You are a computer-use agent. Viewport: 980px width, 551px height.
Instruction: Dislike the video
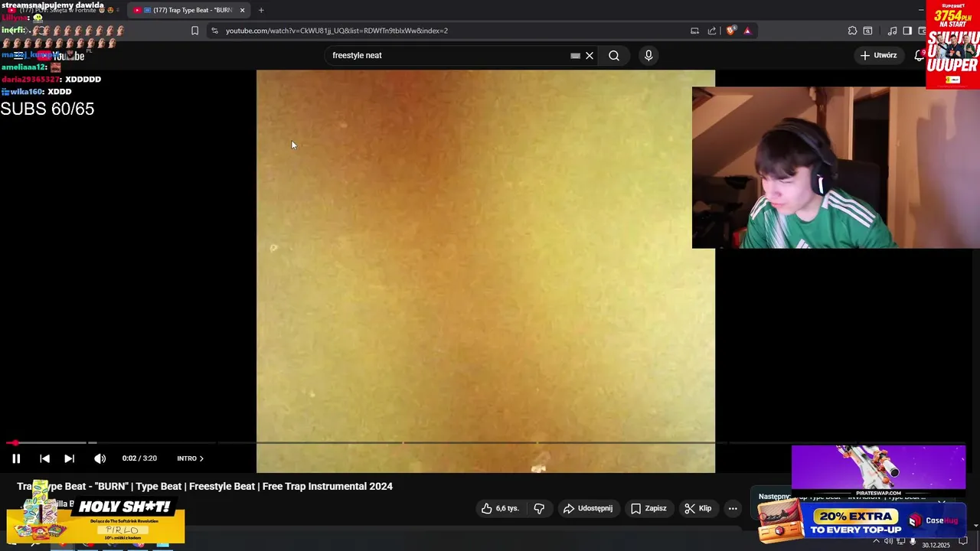[x=539, y=508]
